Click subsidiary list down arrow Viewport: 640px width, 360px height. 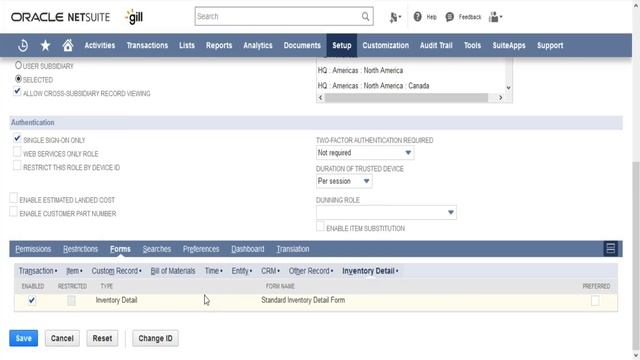pyautogui.click(x=509, y=88)
